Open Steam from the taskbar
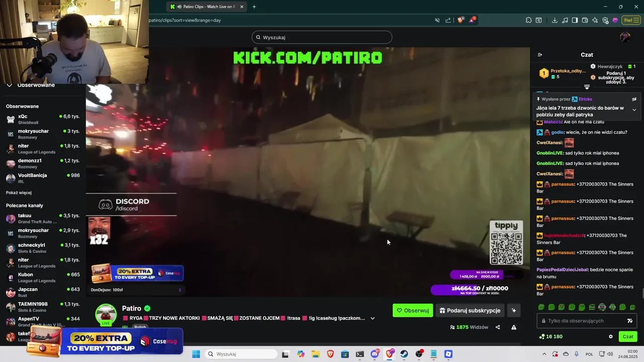This screenshot has width=644, height=362. 404,354
